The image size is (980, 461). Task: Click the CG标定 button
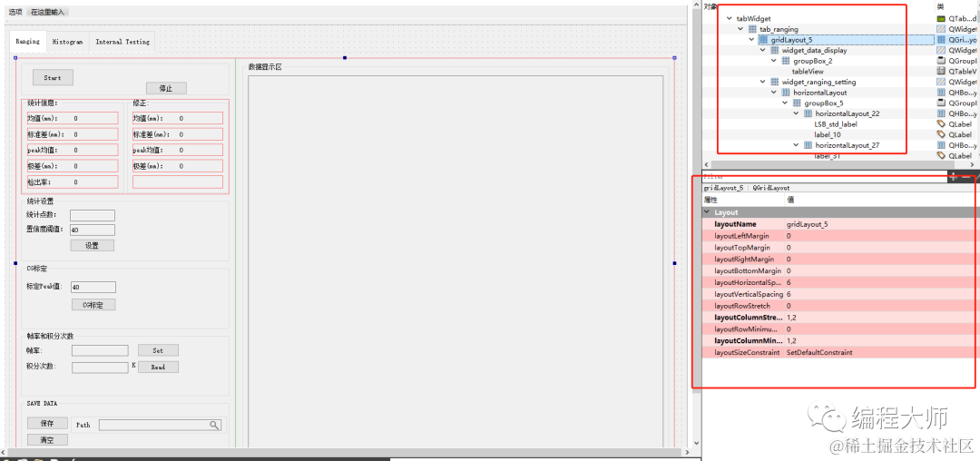tap(93, 305)
